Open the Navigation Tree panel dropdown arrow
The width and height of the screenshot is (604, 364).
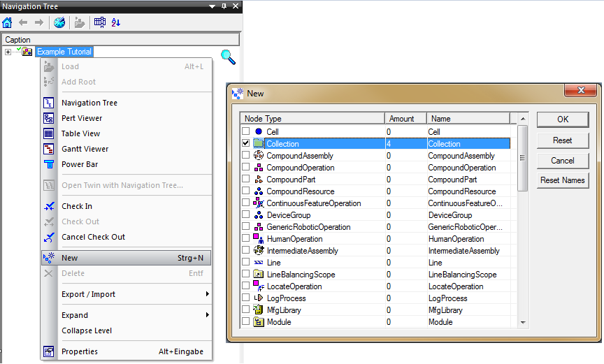point(212,6)
